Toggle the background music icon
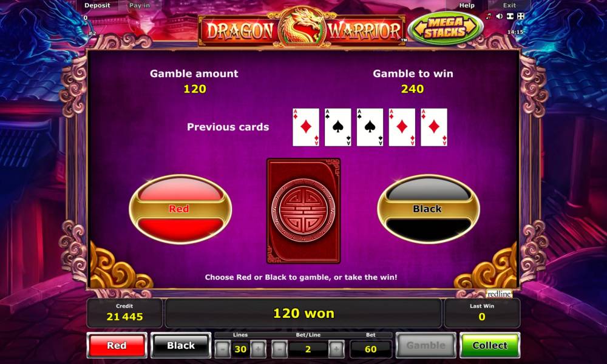The width and height of the screenshot is (607, 364). pos(489,16)
